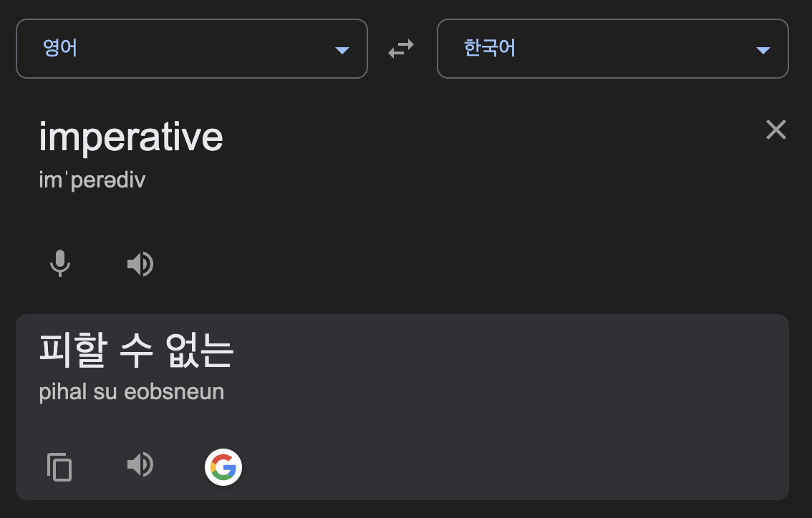Select the translated text 피할 수 없는

click(136, 351)
